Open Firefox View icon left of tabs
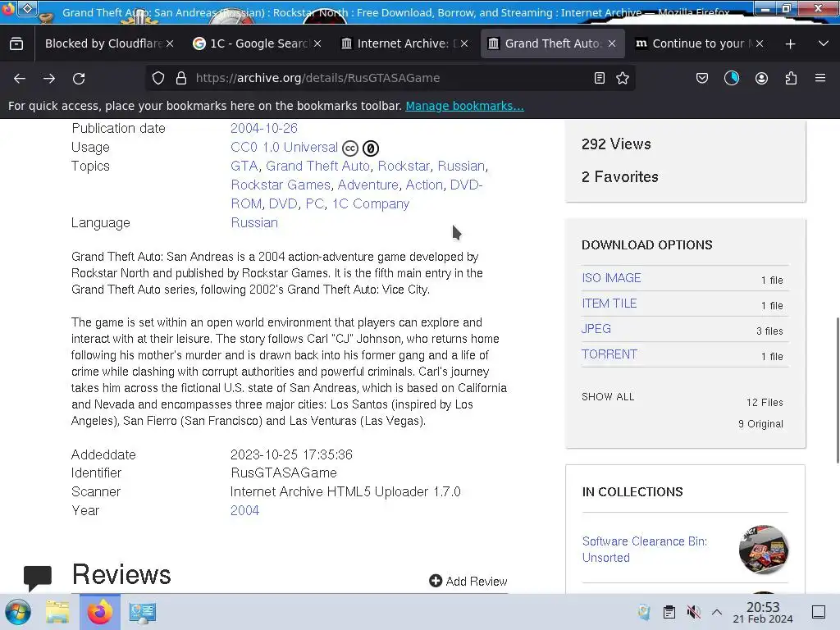 (16, 44)
